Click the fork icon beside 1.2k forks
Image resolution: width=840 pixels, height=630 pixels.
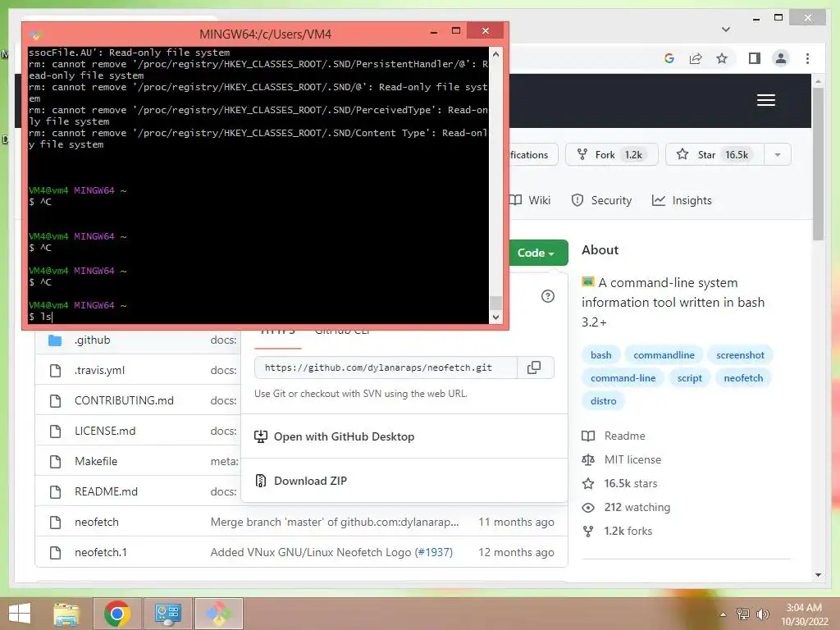coord(587,532)
